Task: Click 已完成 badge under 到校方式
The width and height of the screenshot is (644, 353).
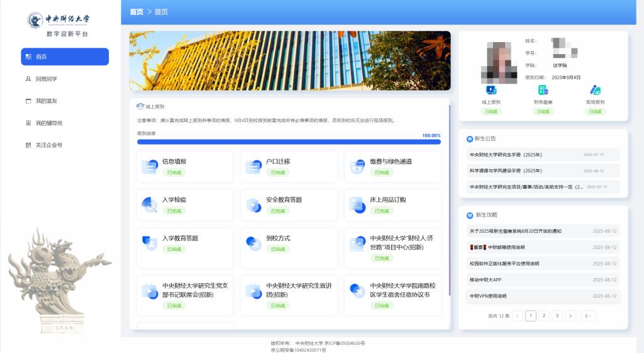Action: pos(278,249)
